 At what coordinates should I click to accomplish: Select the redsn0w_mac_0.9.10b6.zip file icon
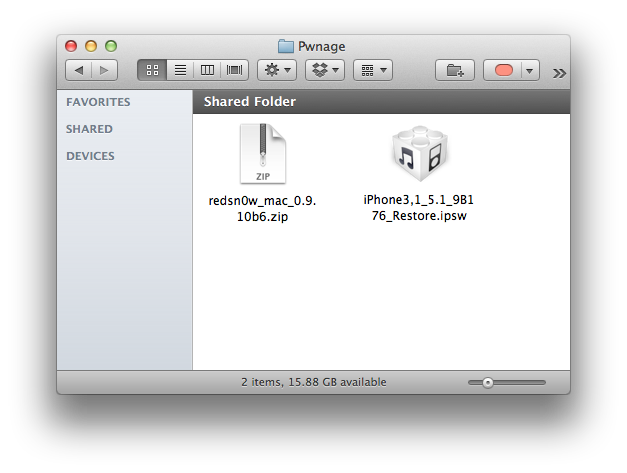tap(263, 154)
